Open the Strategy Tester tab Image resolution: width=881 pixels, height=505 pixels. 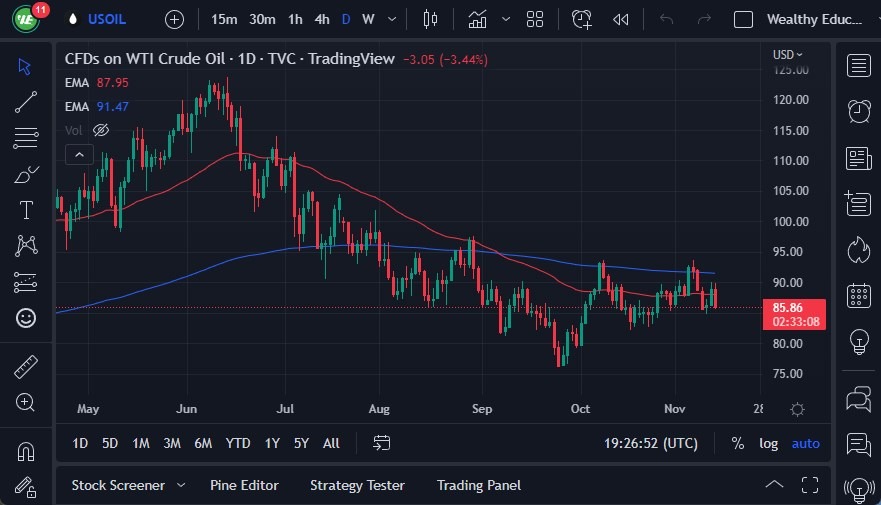[357, 485]
